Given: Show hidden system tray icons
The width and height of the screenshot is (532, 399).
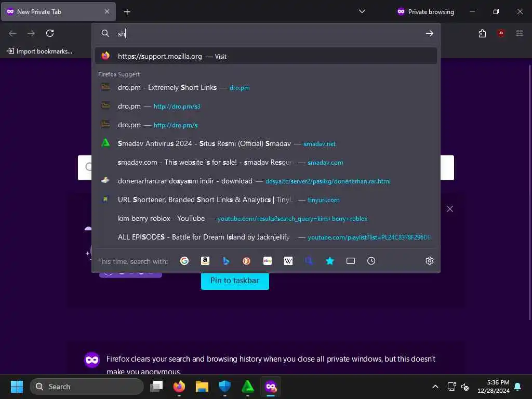Looking at the screenshot, I should [435, 387].
